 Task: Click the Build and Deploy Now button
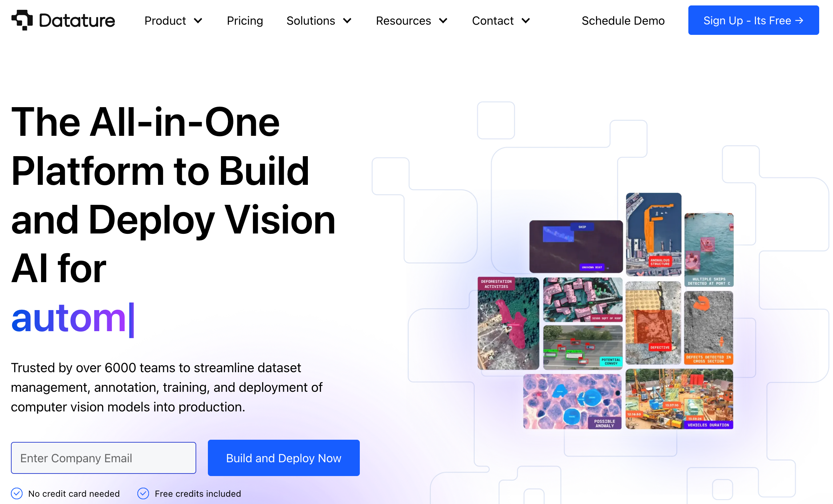click(284, 458)
